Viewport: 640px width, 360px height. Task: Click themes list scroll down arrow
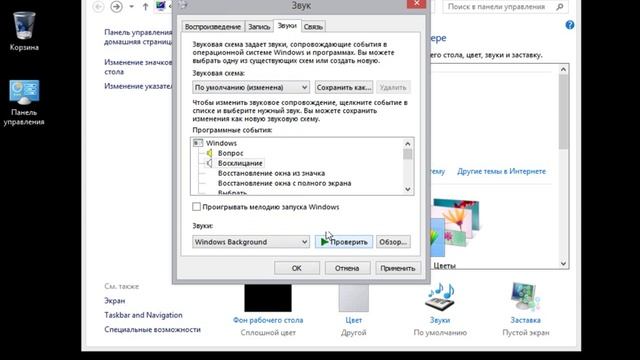pyautogui.click(x=563, y=263)
